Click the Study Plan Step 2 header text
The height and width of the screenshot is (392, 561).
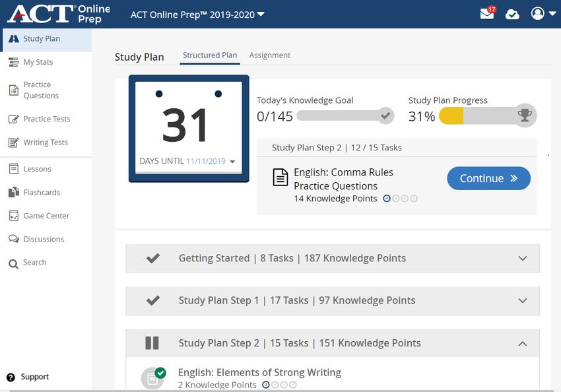[300, 343]
